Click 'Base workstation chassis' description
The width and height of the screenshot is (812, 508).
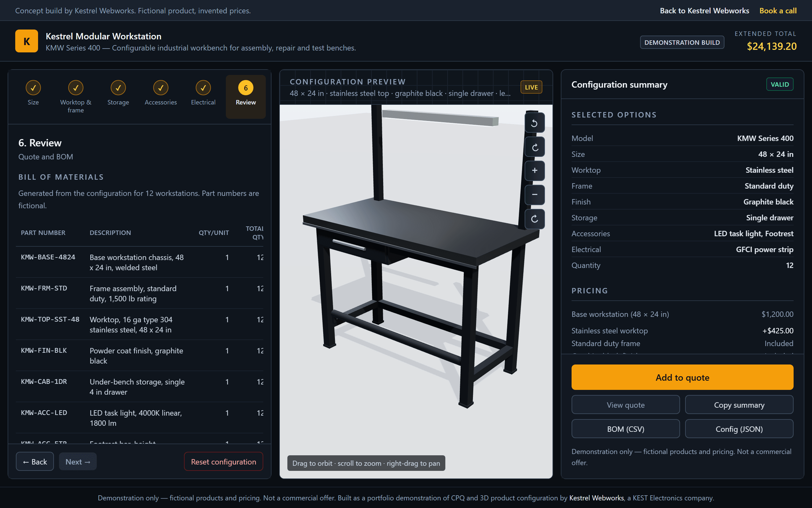pos(137,262)
